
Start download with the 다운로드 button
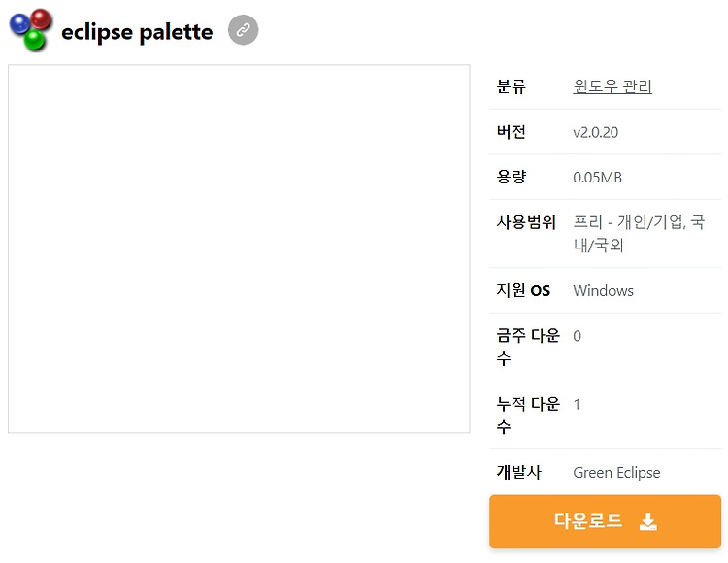tap(605, 521)
